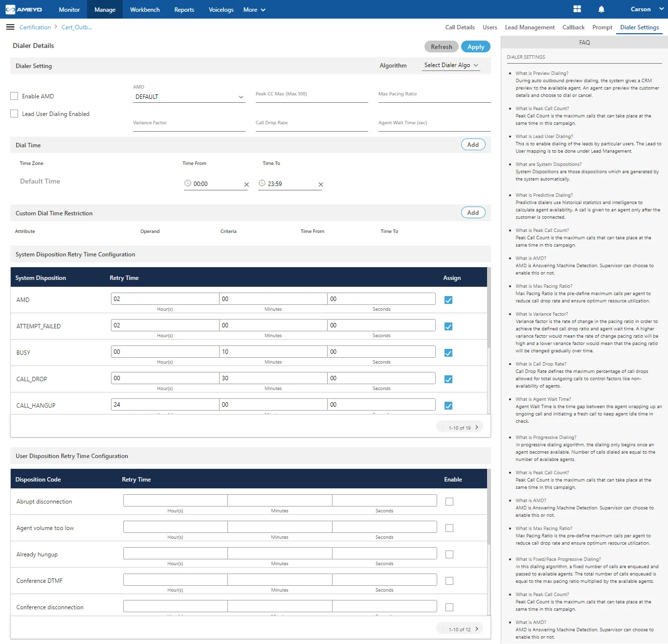Image resolution: width=668 pixels, height=644 pixels.
Task: Click the BUSY Minutes retry field
Action: point(273,352)
